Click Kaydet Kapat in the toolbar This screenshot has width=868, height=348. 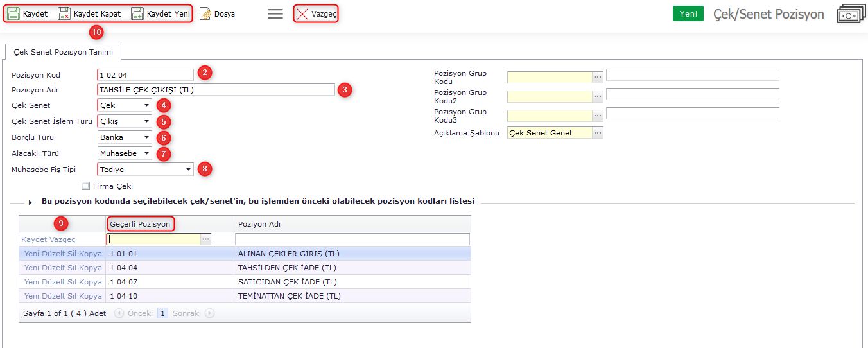tap(89, 13)
